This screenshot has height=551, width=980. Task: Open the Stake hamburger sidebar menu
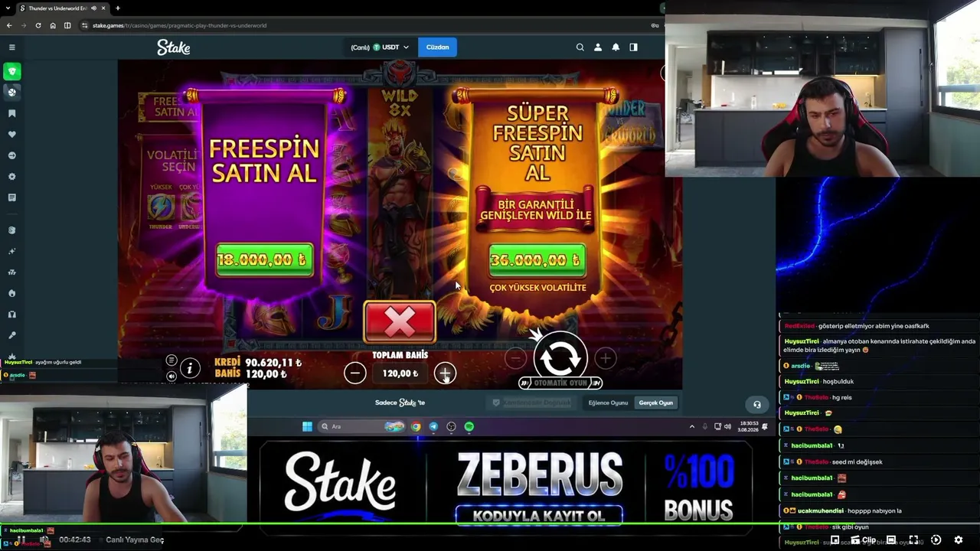click(x=11, y=47)
